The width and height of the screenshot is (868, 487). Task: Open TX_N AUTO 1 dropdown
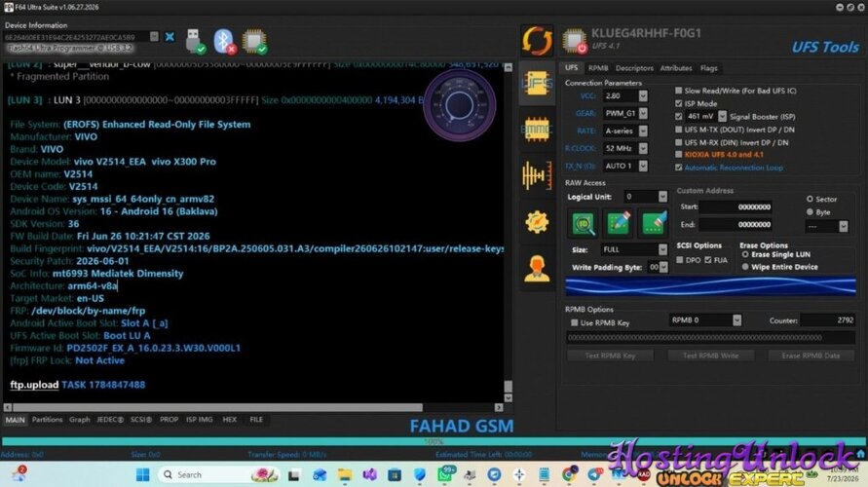643,166
